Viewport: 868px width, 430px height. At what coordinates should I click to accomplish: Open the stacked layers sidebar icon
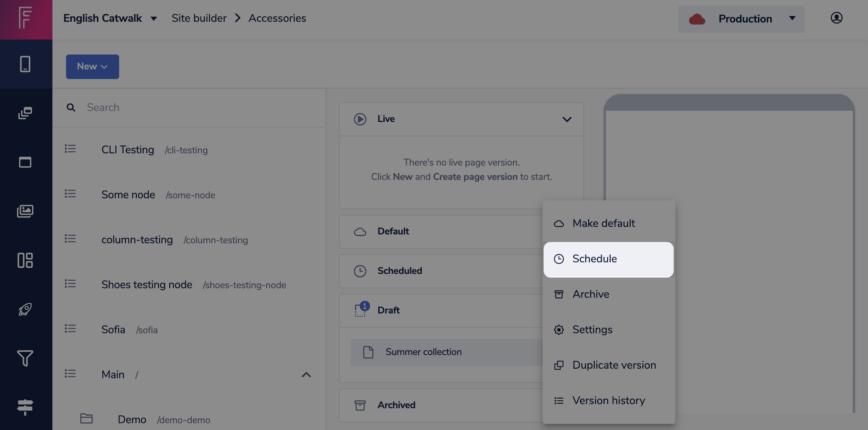pyautogui.click(x=25, y=113)
